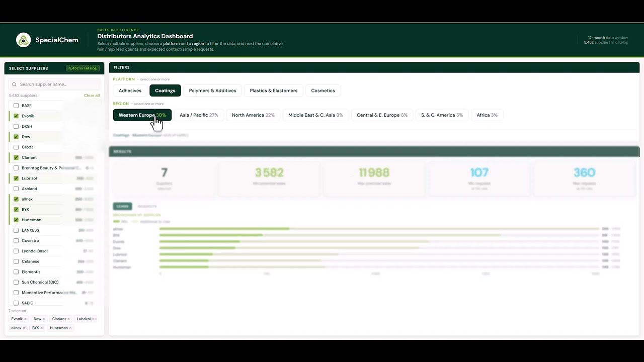644x362 pixels.
Task: Tick the LyondellBasell supplier checkbox
Action: 16,251
